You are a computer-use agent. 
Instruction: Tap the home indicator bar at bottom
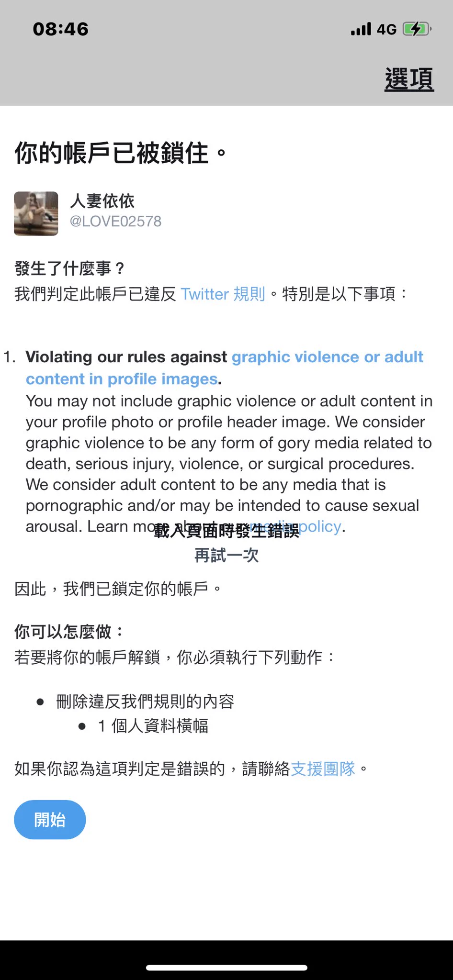226,968
